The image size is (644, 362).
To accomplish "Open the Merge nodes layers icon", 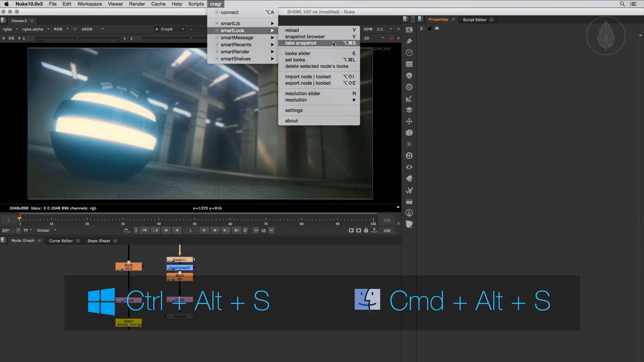I will (x=409, y=110).
